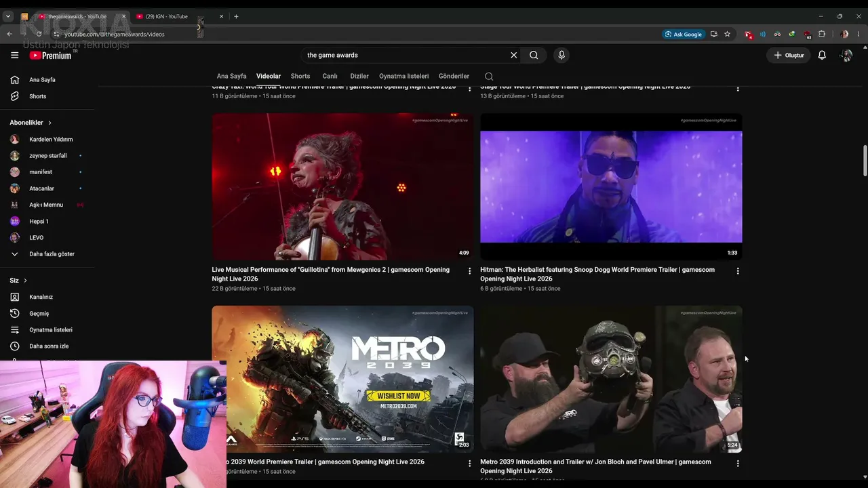Open YouTube notifications bell
Viewport: 868px width, 488px height.
tap(822, 55)
